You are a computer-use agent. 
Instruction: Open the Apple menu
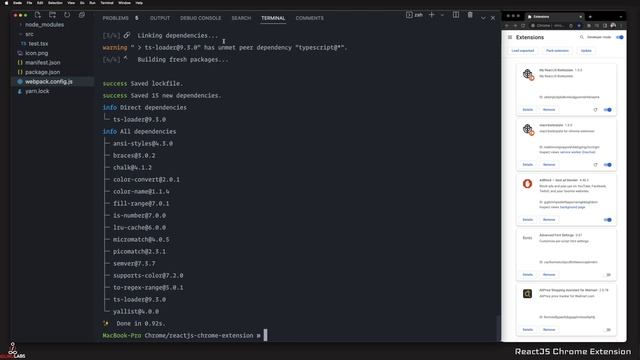tap(6, 3)
